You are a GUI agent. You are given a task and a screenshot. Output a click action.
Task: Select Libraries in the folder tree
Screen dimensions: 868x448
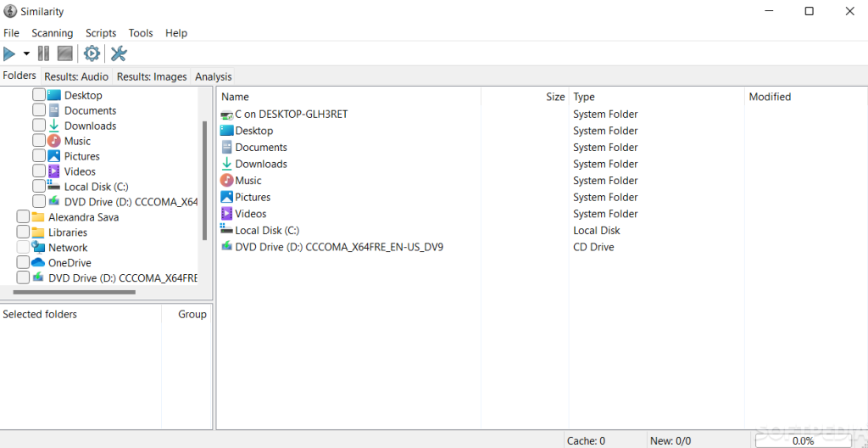(68, 232)
